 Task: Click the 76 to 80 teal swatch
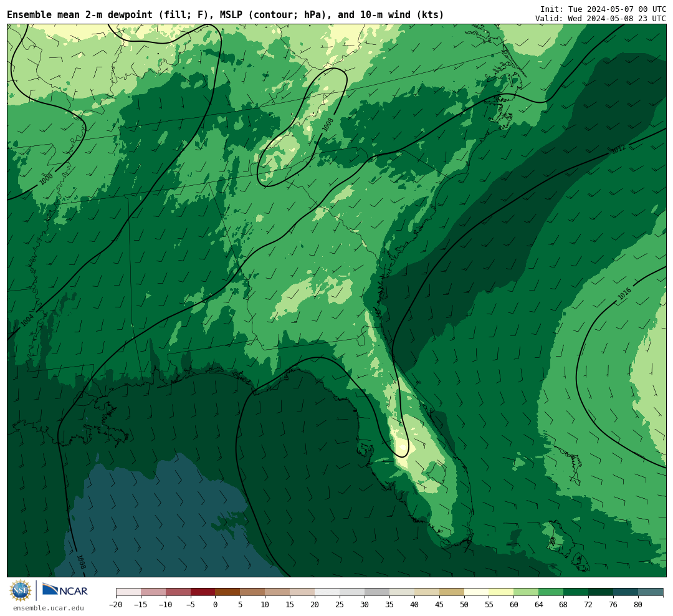(x=626, y=592)
